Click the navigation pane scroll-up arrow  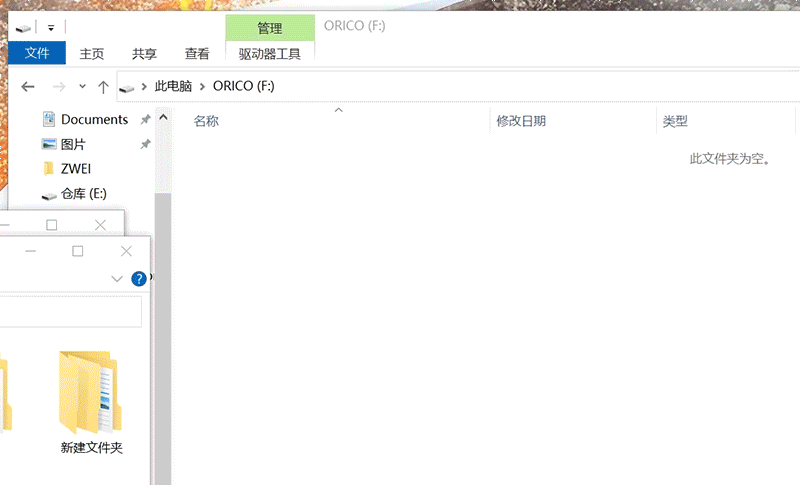pos(163,117)
